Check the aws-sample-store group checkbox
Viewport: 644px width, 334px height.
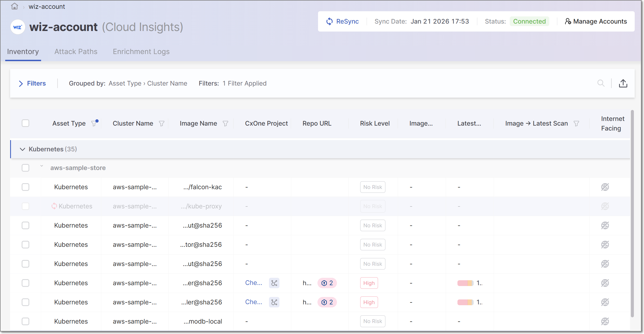tap(25, 168)
